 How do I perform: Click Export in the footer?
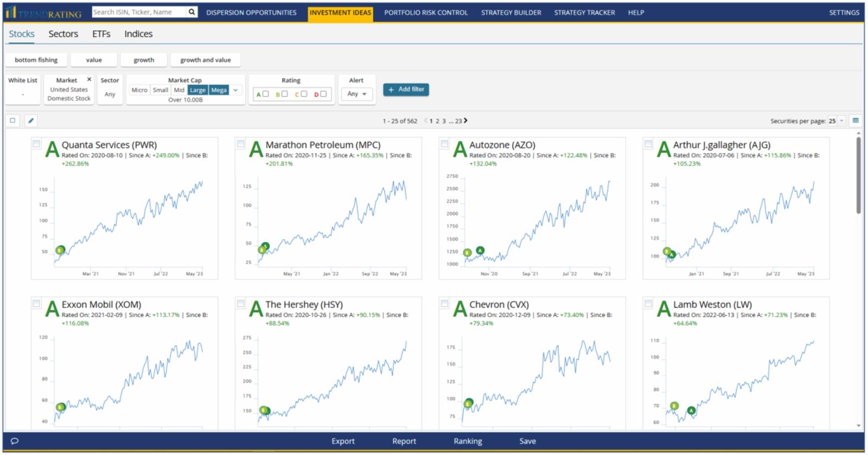point(343,441)
